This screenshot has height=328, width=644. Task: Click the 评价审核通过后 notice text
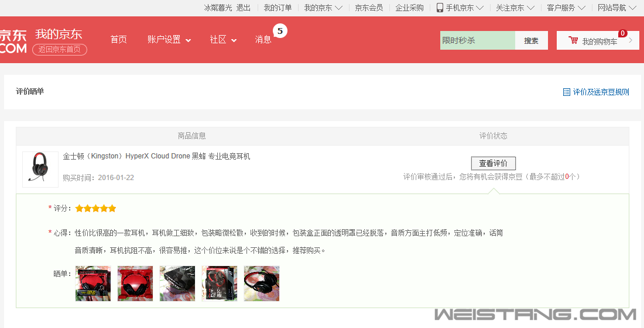[x=491, y=177]
